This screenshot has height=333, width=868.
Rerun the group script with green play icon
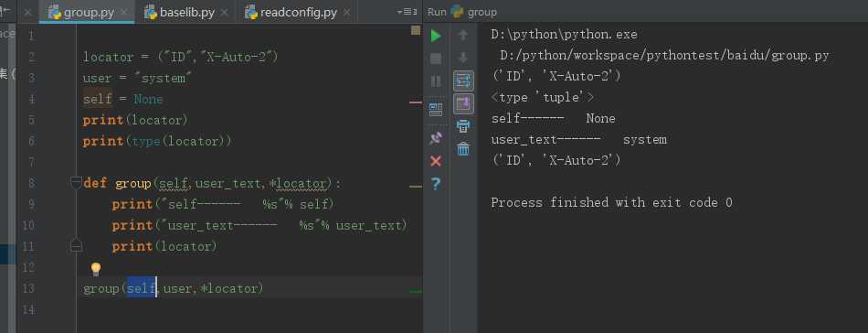(436, 36)
